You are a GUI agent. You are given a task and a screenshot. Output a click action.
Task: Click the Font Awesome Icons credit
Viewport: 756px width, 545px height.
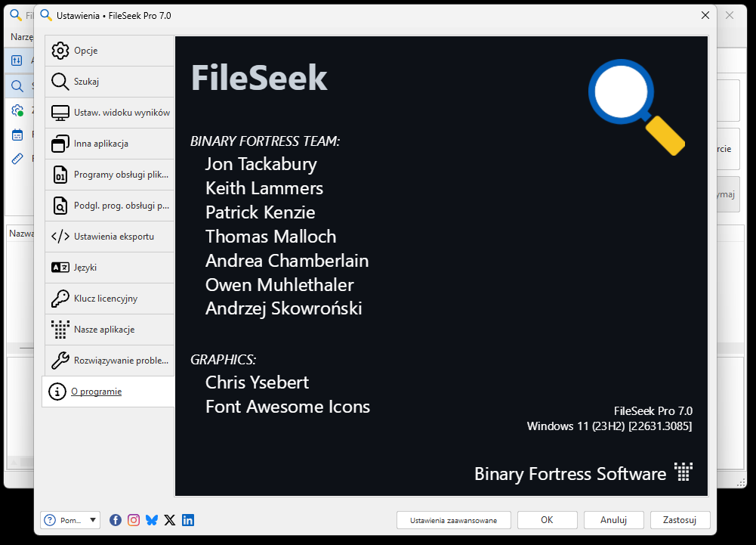click(287, 407)
